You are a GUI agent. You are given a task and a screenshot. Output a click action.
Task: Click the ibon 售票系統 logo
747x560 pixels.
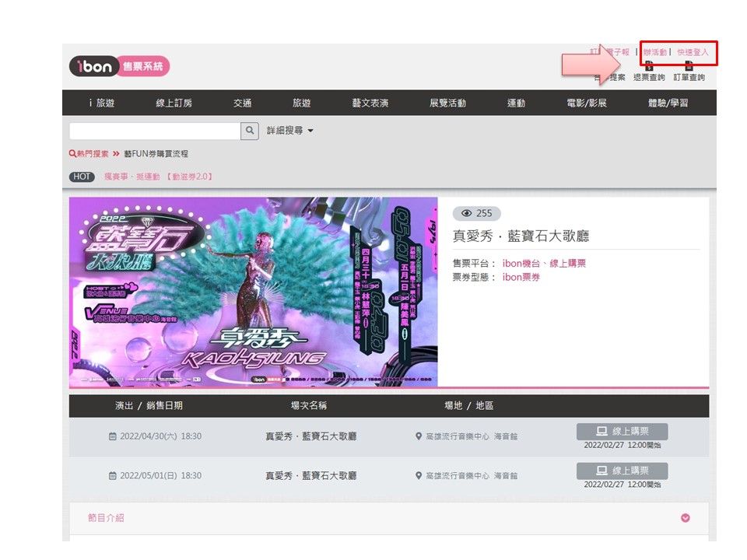[x=120, y=66]
